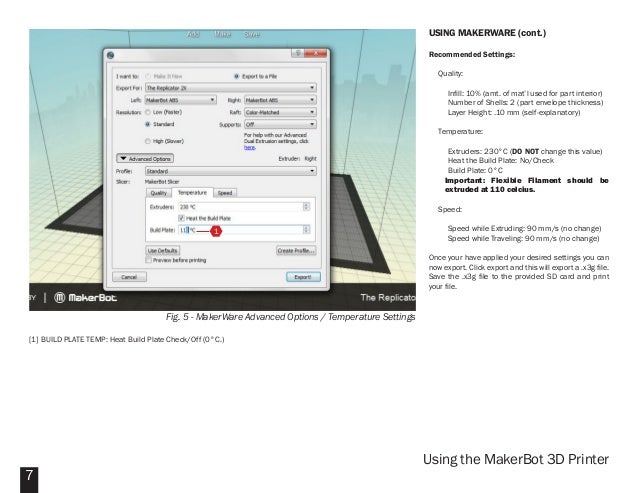The height and width of the screenshot is (493, 638).
Task: Click the 'Layer Height: .10 mm' line
Action: [x=514, y=112]
